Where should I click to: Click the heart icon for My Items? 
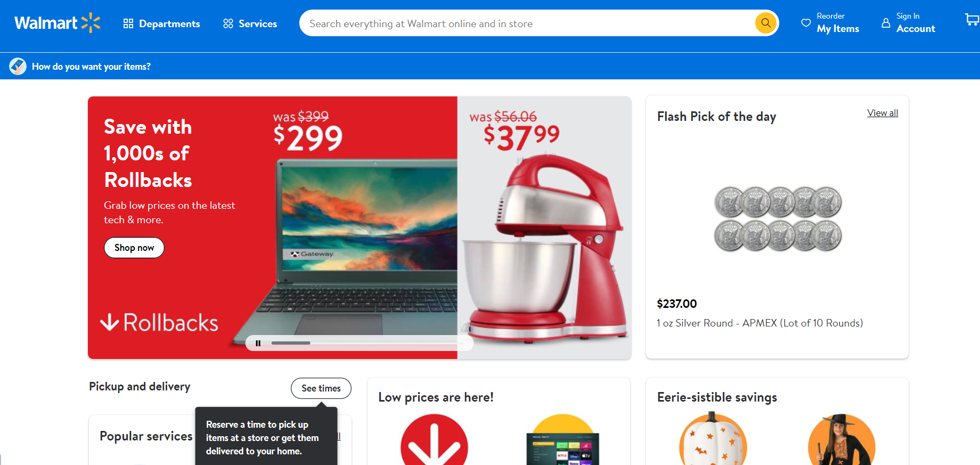click(x=806, y=23)
